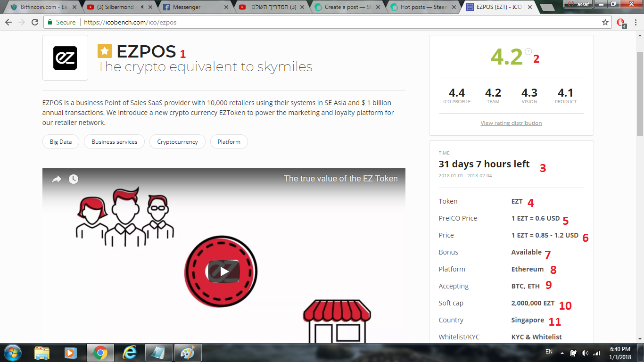Play the EZ Token video
The height and width of the screenshot is (362, 644).
224,271
